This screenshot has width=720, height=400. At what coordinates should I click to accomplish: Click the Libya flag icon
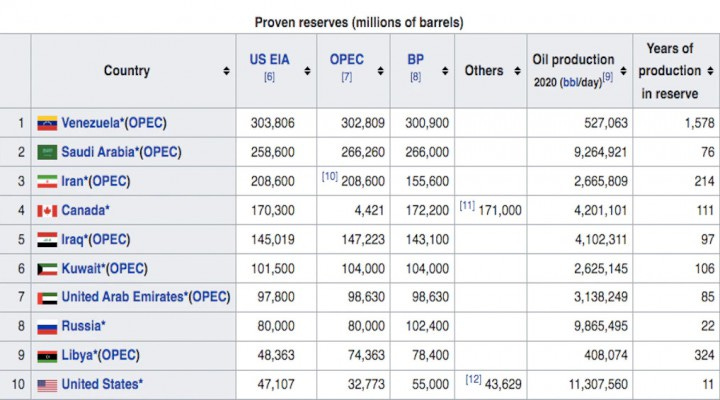pyautogui.click(x=47, y=356)
